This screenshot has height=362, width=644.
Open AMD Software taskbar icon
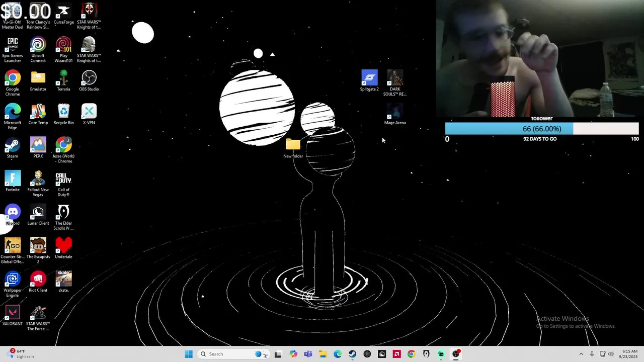point(396,354)
